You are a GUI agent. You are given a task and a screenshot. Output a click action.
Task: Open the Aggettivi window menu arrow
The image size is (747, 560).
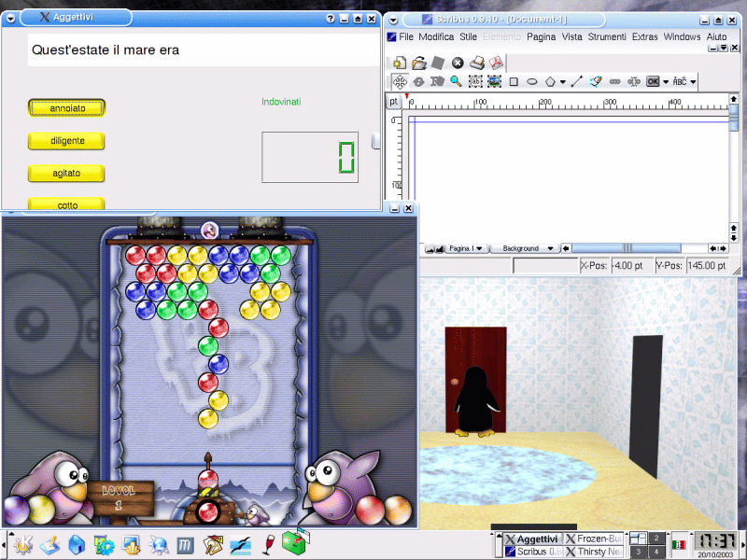coord(10,19)
